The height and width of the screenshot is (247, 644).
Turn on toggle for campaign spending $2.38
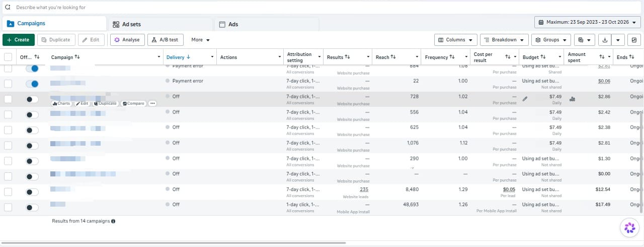(x=32, y=130)
